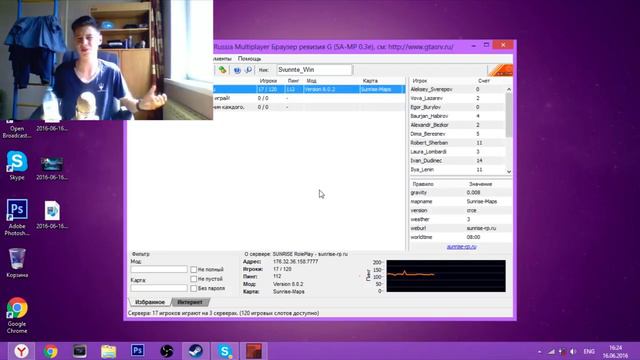This screenshot has height=360, width=640.
Task: Open Skype from the taskbar
Action: pyautogui.click(x=224, y=351)
